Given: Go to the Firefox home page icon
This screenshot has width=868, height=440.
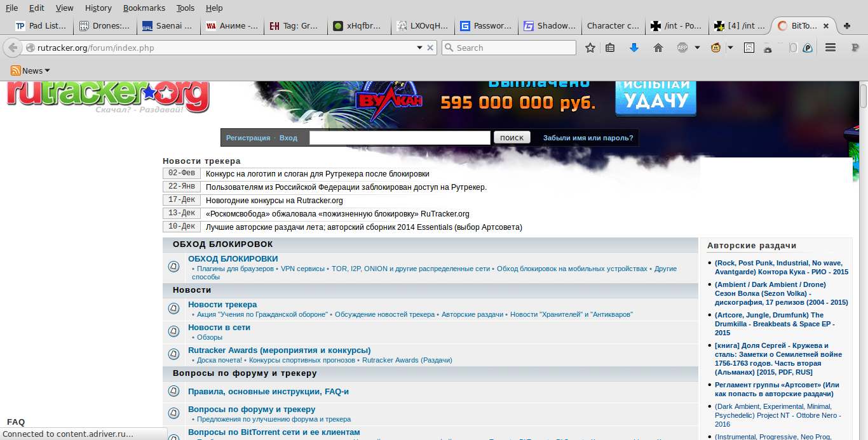Looking at the screenshot, I should [658, 48].
